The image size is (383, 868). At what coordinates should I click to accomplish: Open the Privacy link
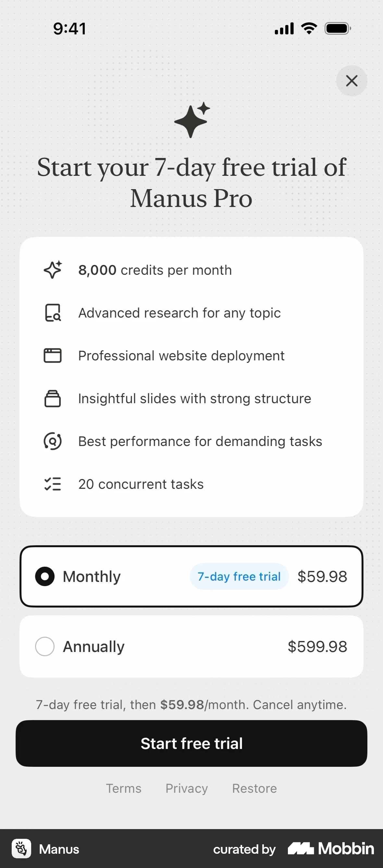point(187,789)
